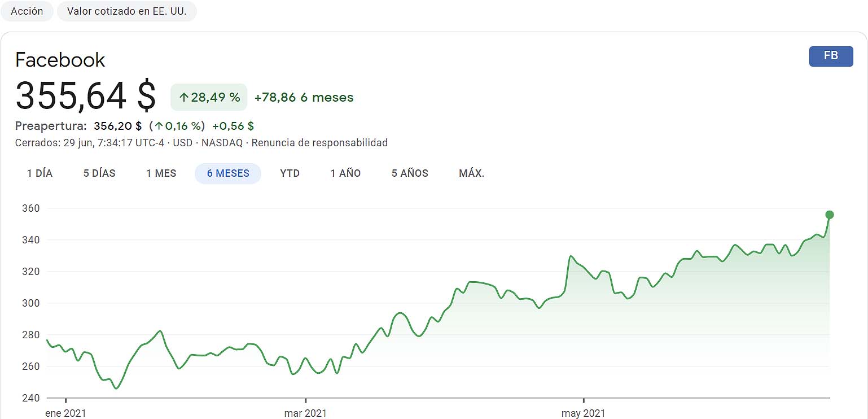Open the Renuncia de responsabilidad link
The image size is (868, 419).
coord(319,143)
